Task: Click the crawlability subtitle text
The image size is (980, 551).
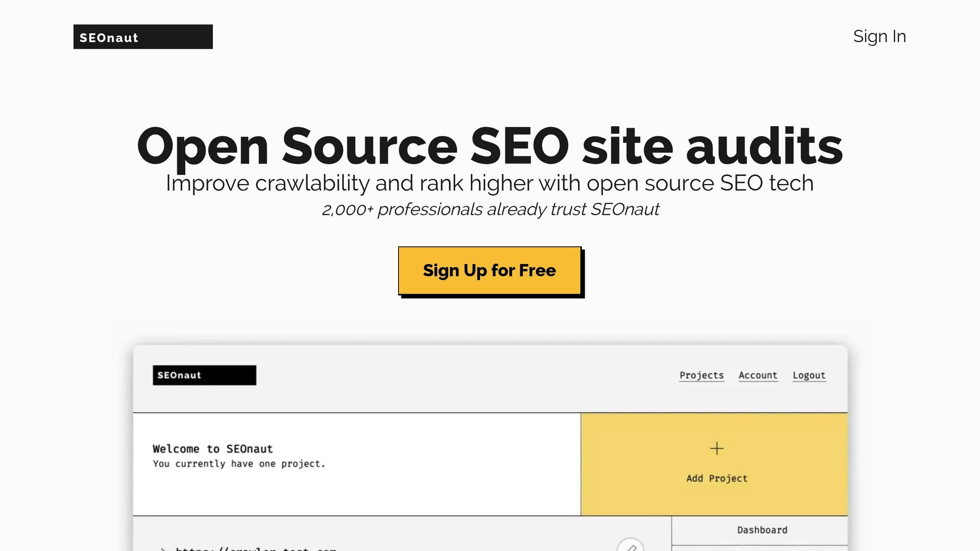Action: click(490, 183)
